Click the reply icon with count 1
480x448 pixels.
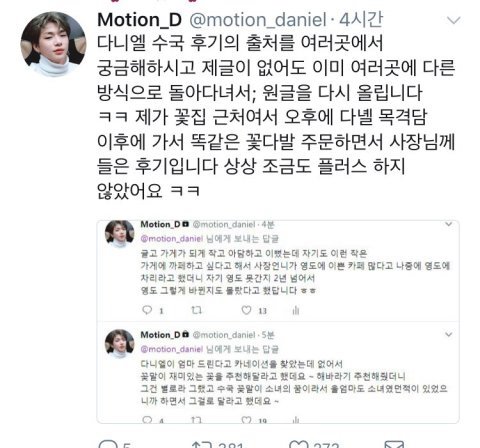(x=147, y=310)
